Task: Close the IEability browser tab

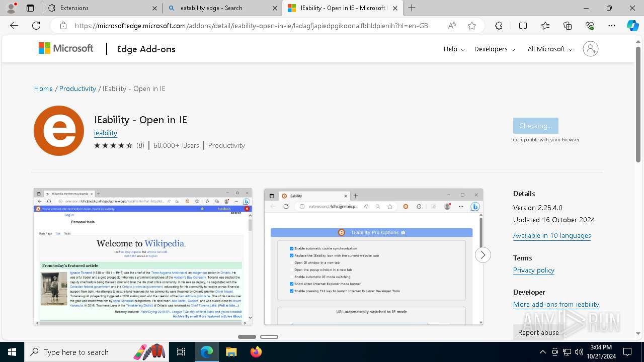Action: (x=395, y=8)
